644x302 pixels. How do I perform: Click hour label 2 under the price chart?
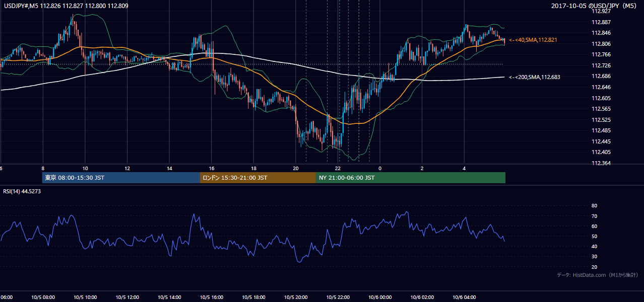coord(422,168)
